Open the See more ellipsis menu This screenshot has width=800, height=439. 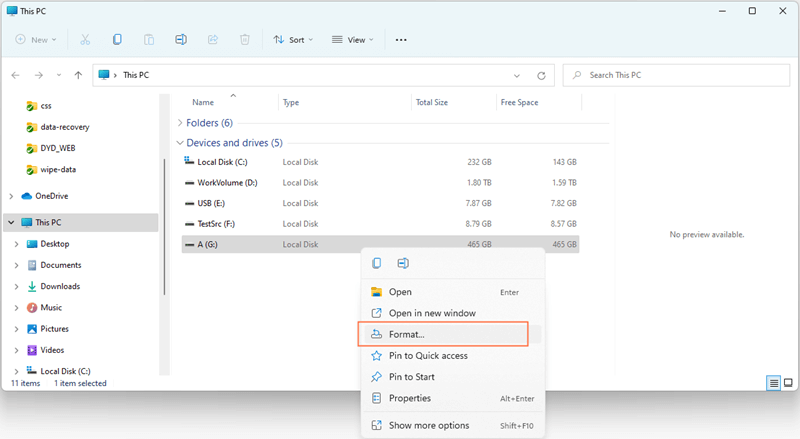pyautogui.click(x=401, y=40)
